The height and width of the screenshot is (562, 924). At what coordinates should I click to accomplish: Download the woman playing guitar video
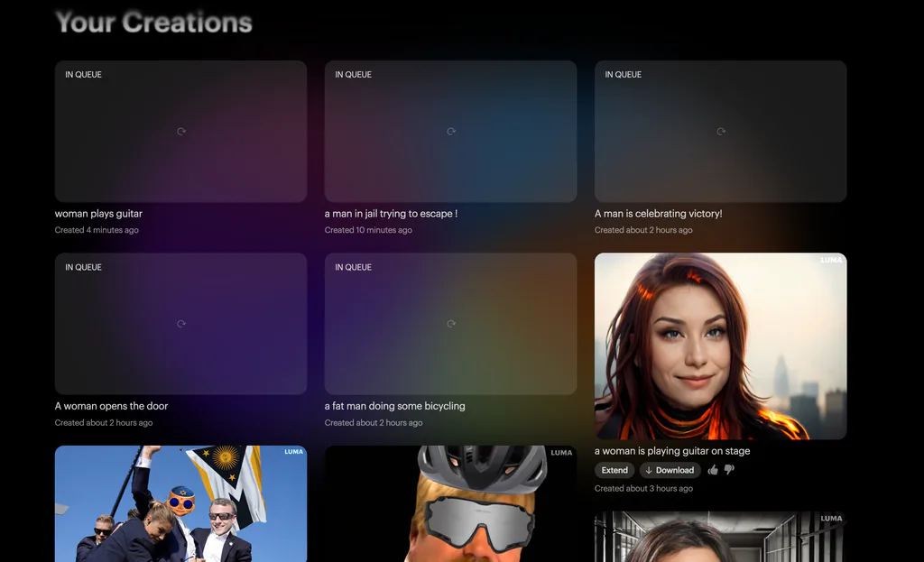(x=670, y=470)
